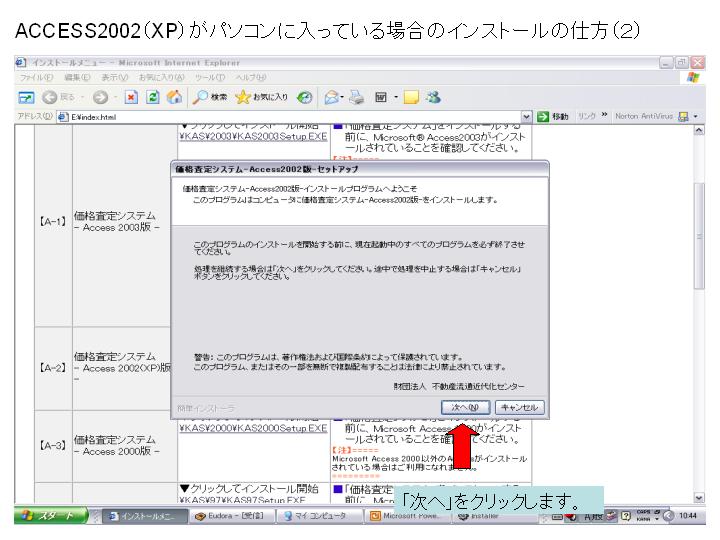This screenshot has width=720, height=540.
Task: Click the 【A-1】 row label
Action: (52, 221)
